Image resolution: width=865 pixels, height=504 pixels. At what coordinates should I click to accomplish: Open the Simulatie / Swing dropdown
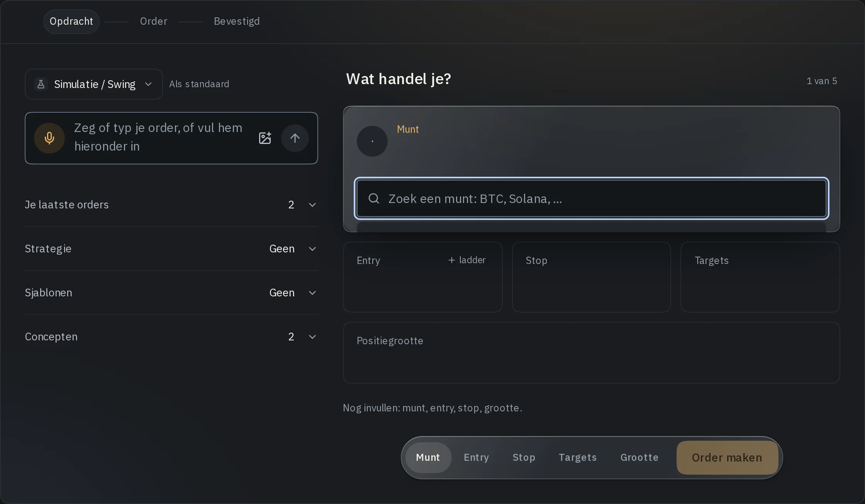click(x=94, y=84)
